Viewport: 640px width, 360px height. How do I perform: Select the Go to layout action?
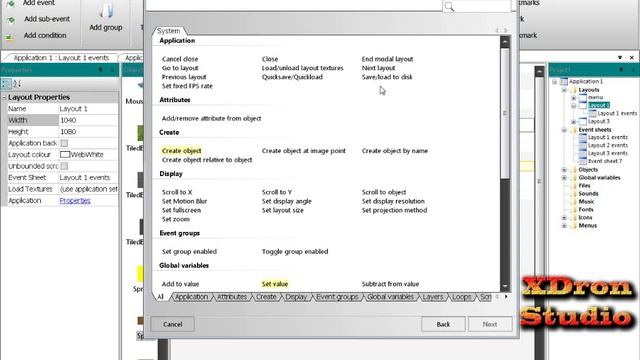click(180, 68)
